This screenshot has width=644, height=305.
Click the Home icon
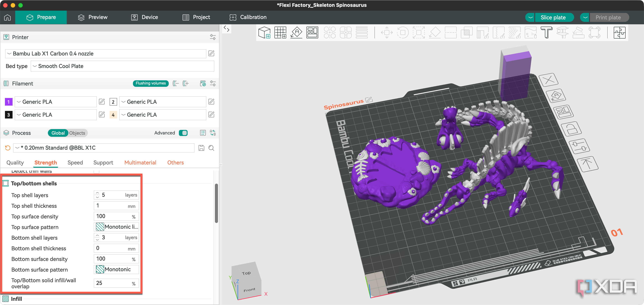7,17
